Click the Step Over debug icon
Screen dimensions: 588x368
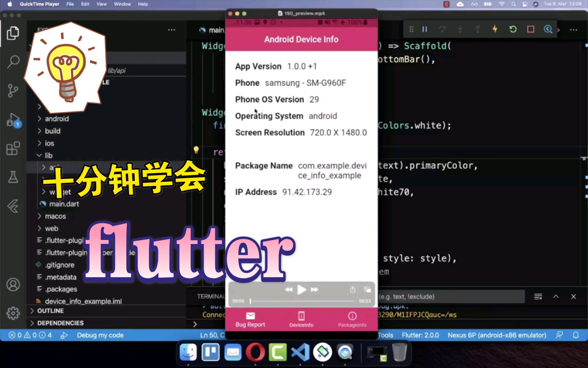(x=442, y=29)
